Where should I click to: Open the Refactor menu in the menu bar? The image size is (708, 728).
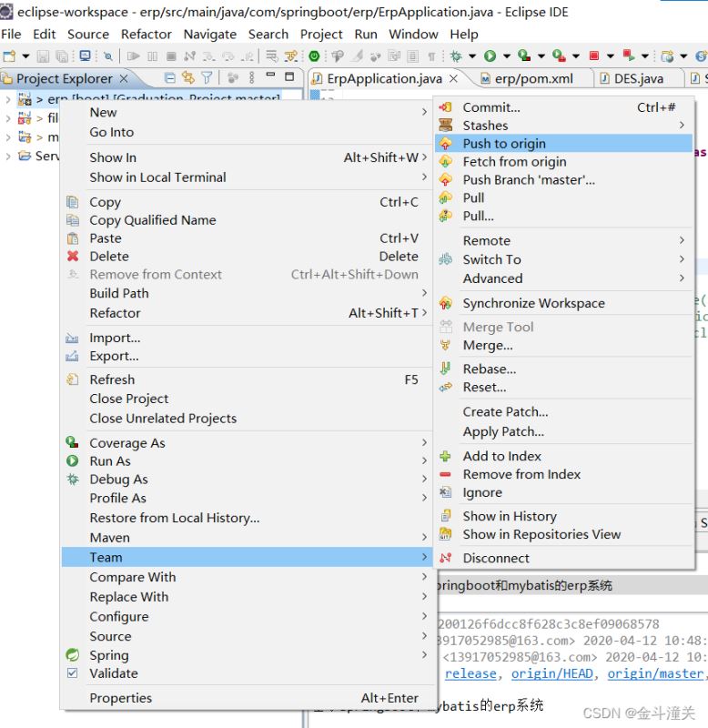147,34
